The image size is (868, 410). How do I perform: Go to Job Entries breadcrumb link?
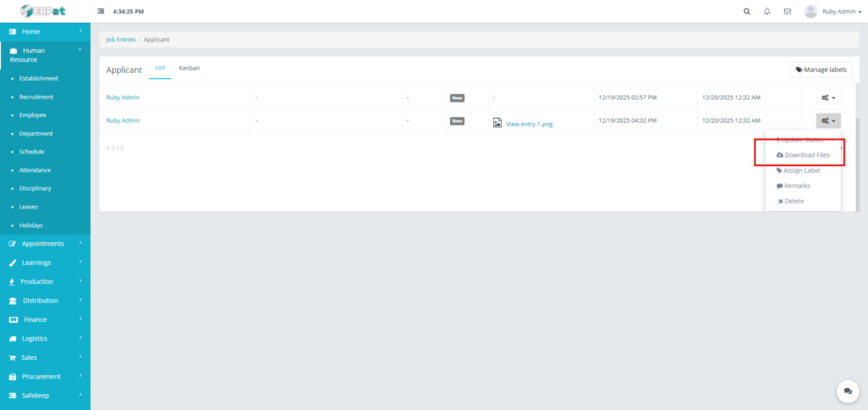[x=120, y=40]
